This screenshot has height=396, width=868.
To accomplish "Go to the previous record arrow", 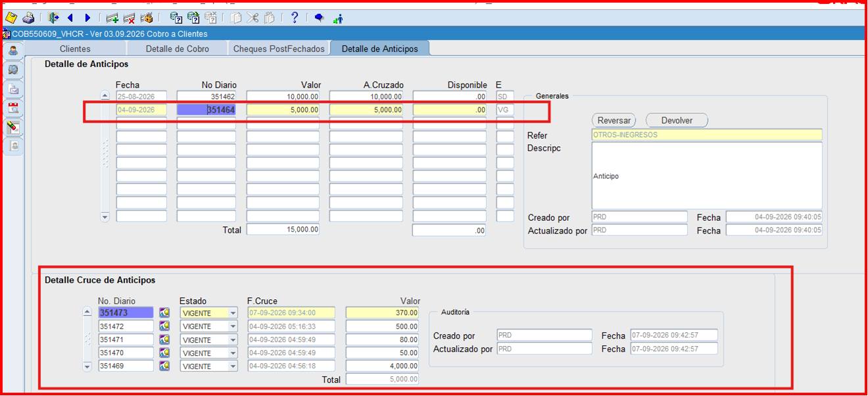I will point(70,18).
